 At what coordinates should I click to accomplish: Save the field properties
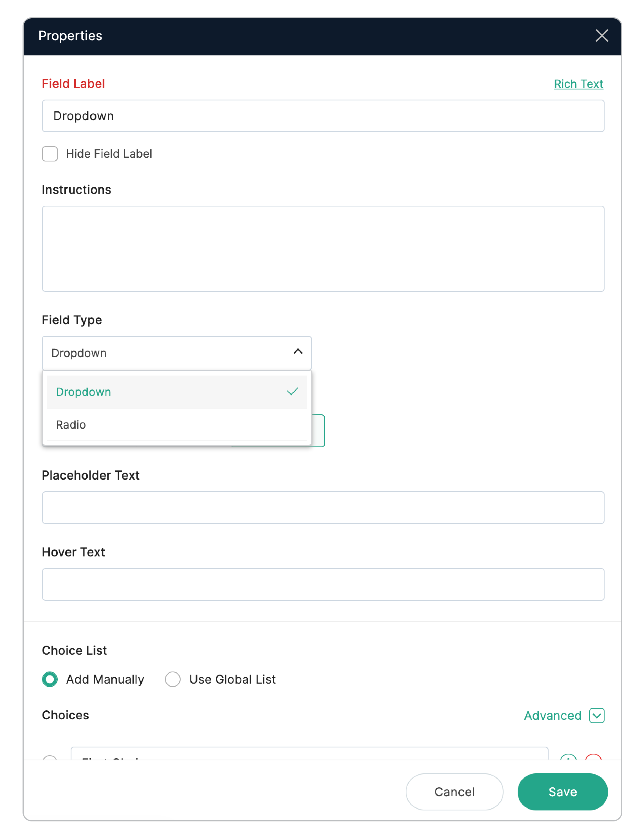pyautogui.click(x=563, y=792)
